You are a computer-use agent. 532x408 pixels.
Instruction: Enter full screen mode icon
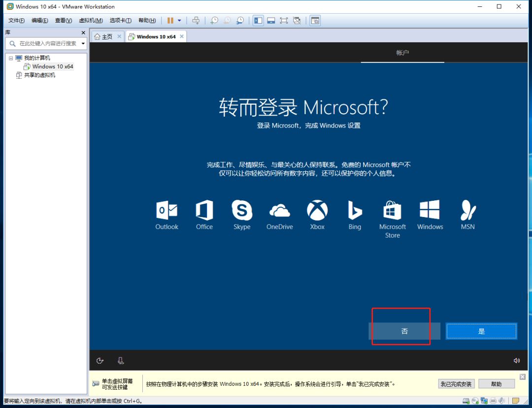click(284, 20)
